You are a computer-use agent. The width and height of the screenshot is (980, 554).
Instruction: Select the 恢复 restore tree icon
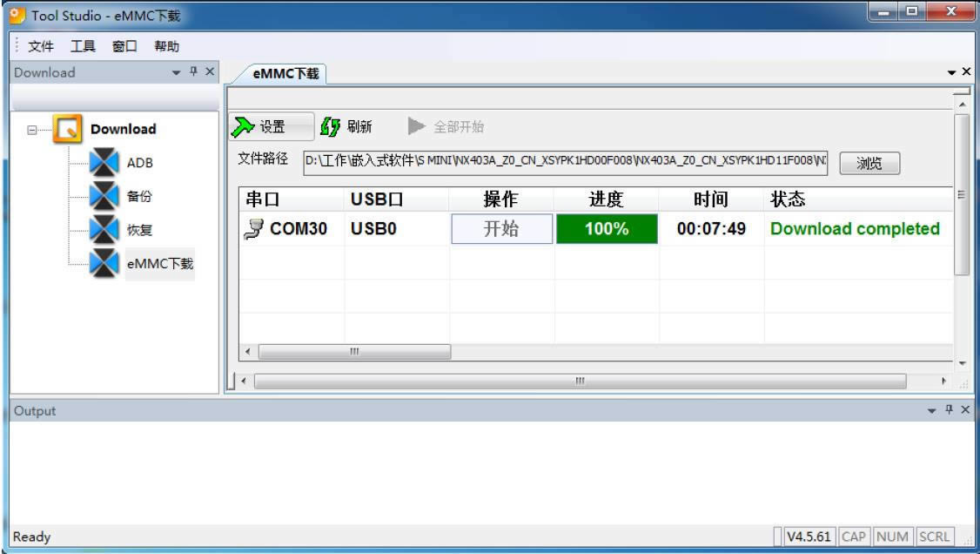[x=103, y=230]
